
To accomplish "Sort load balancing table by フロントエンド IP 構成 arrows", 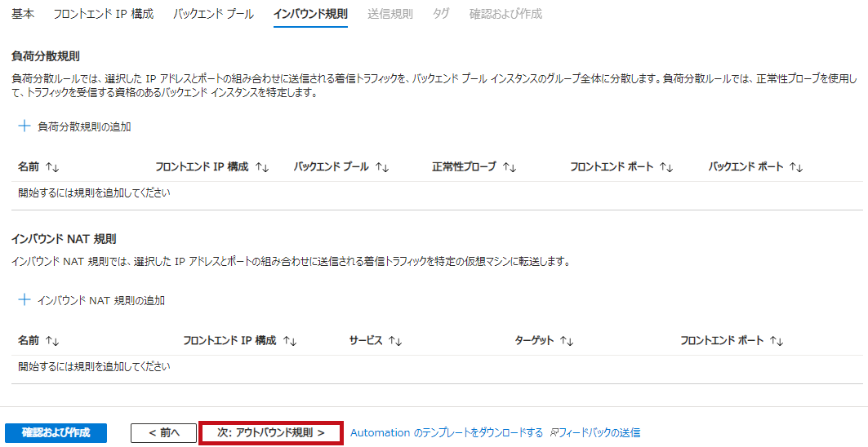I will tap(262, 167).
